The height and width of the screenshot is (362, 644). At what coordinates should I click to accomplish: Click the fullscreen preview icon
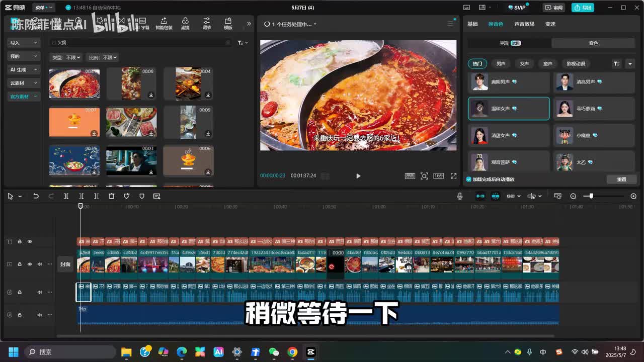point(453,176)
